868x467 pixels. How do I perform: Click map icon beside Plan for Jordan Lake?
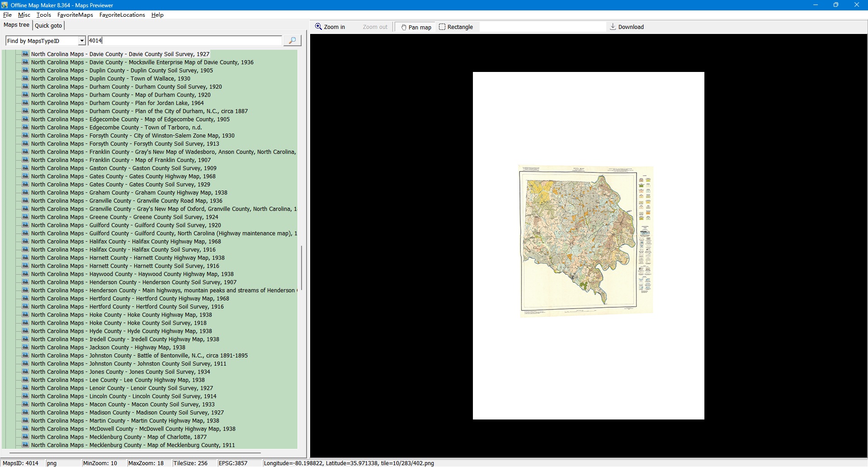(x=25, y=103)
